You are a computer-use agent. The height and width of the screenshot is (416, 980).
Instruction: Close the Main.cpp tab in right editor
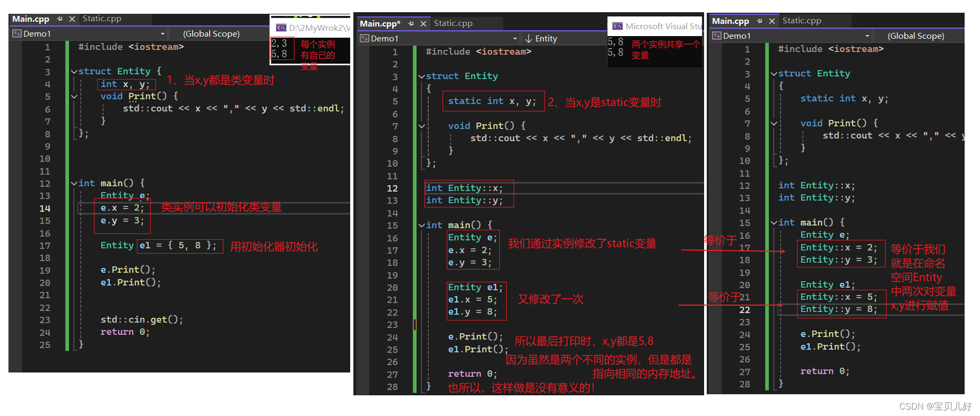[771, 21]
